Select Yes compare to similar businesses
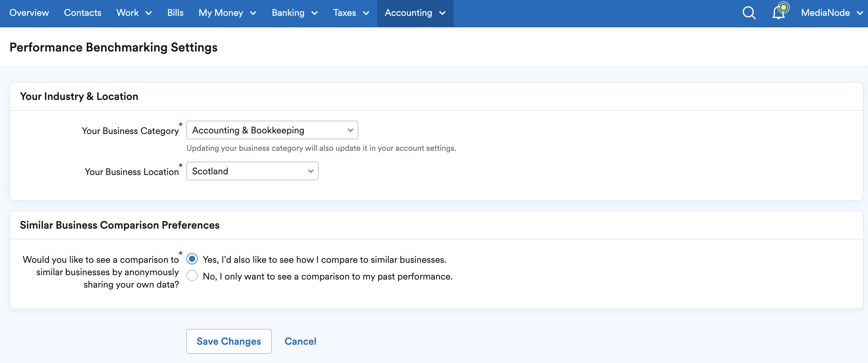This screenshot has width=868, height=363. click(x=192, y=259)
